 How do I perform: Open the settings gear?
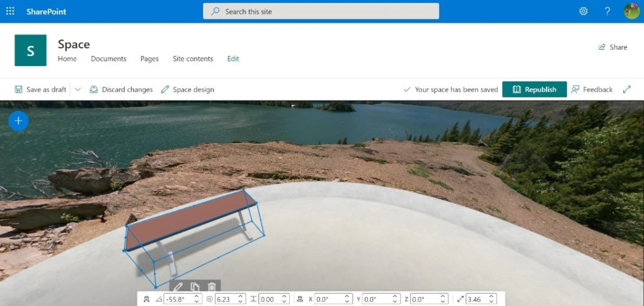coord(583,11)
